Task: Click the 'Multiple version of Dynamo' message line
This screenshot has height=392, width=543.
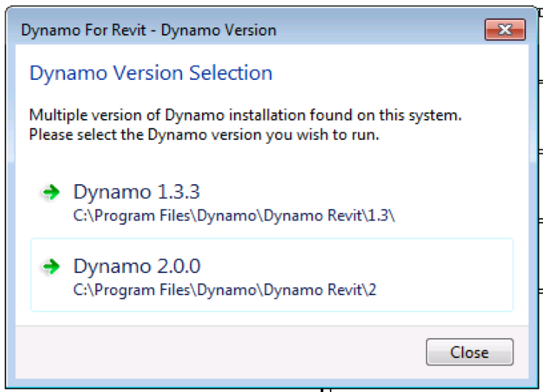Action: (x=245, y=115)
